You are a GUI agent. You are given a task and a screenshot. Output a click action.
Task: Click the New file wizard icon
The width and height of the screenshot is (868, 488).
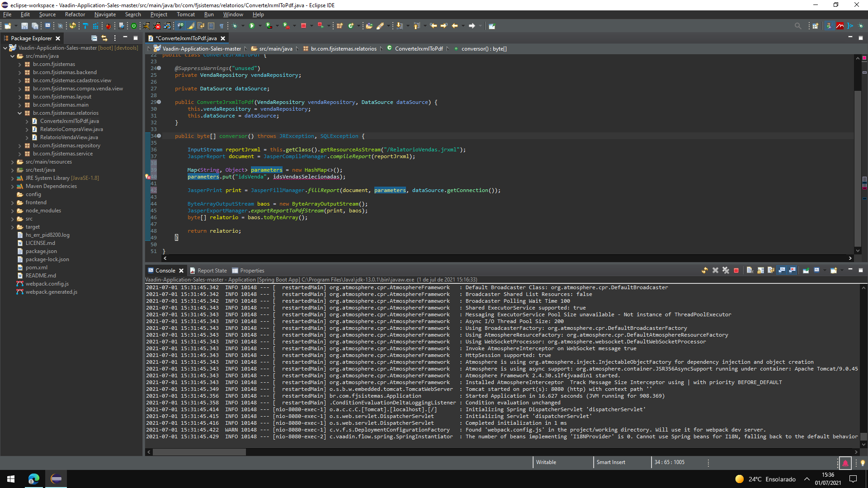click(x=8, y=26)
